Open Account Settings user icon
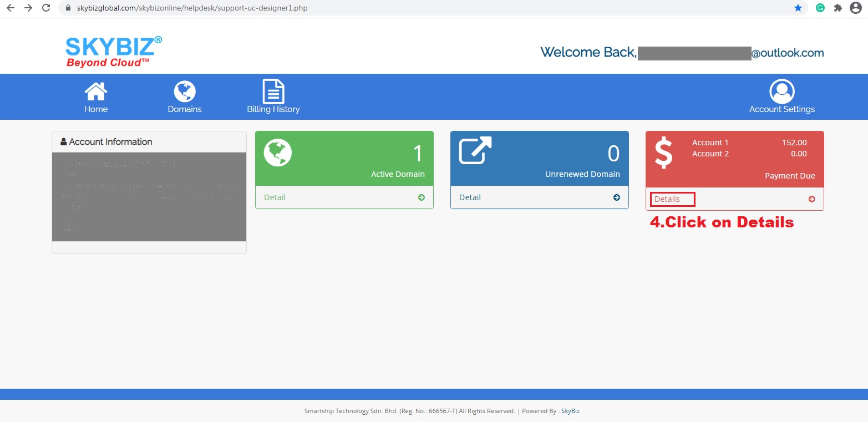This screenshot has width=868, height=422. click(x=781, y=91)
